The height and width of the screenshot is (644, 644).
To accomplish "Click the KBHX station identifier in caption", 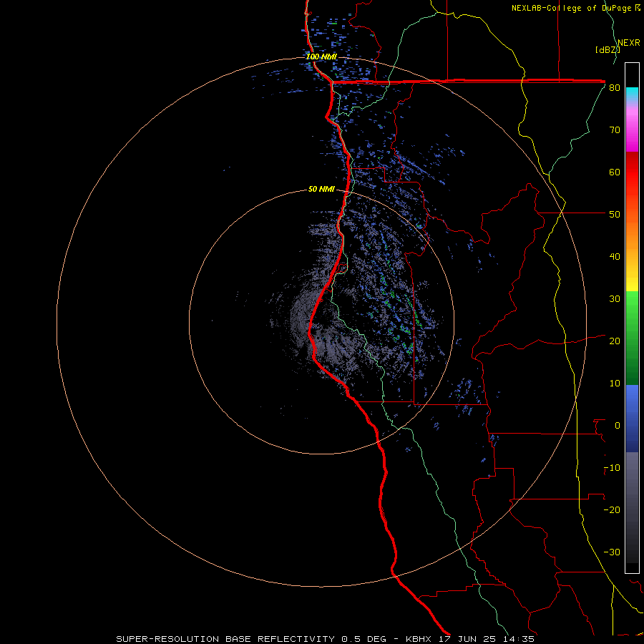I will tap(418, 639).
